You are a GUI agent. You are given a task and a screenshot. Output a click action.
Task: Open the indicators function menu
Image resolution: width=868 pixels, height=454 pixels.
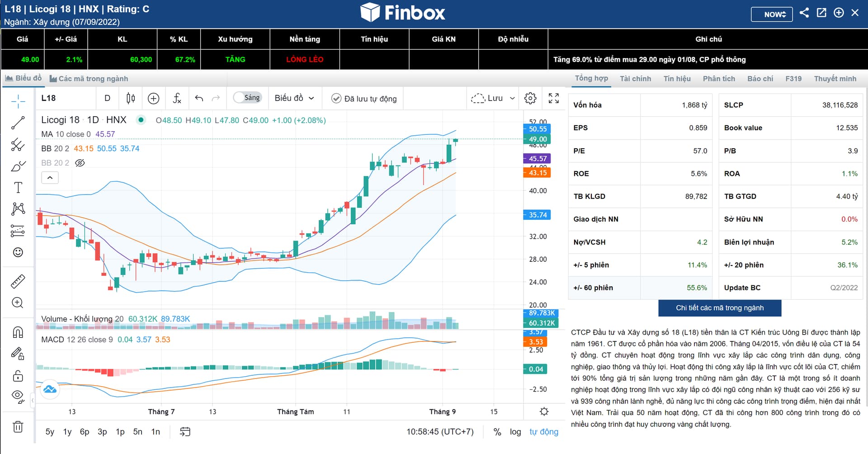pos(177,98)
